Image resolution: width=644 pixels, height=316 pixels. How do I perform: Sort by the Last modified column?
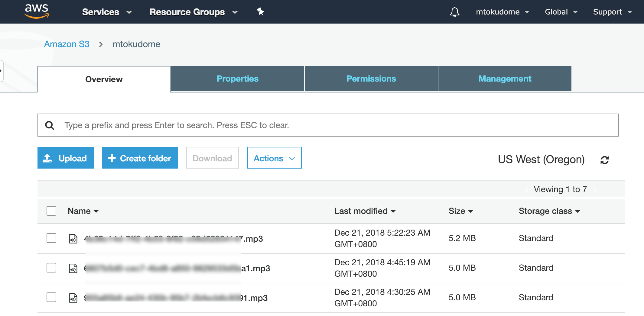pos(365,211)
